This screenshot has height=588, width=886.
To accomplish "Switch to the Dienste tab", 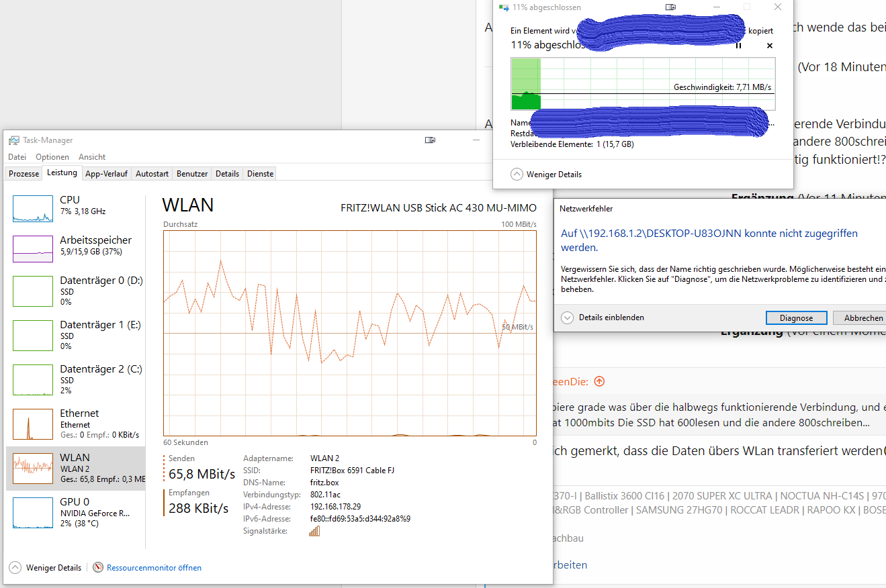I will (260, 173).
